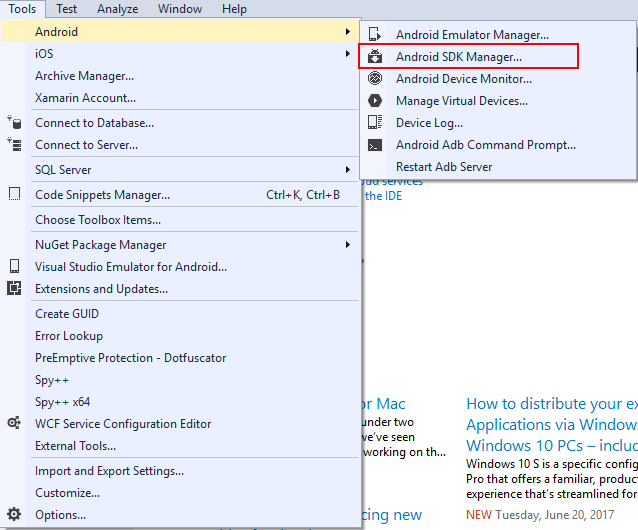
Task: Click the Extensions and Updates icon
Action: [x=14, y=288]
